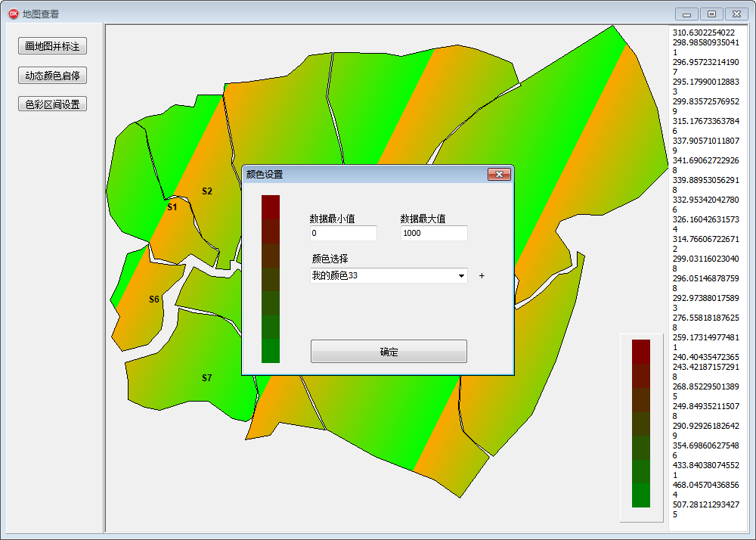Select the 我的颜色33 combo box
The image size is (756, 540).
coord(389,276)
